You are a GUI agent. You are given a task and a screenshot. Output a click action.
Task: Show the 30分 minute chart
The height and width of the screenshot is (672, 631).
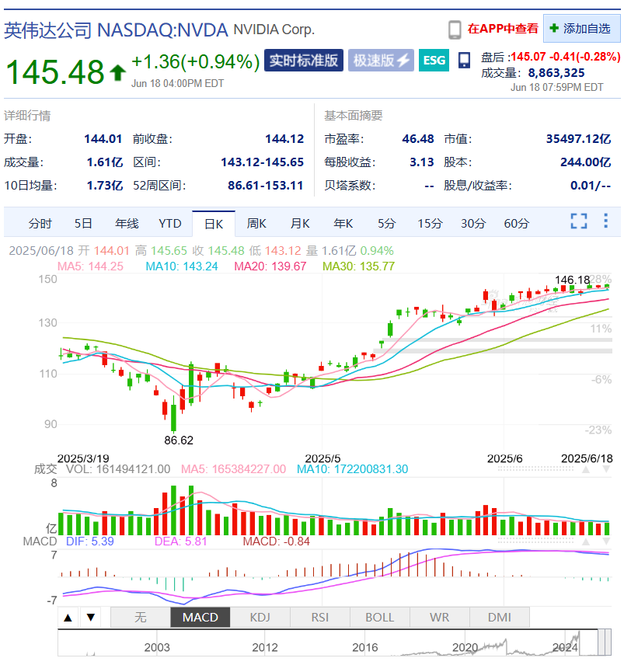pos(473,223)
